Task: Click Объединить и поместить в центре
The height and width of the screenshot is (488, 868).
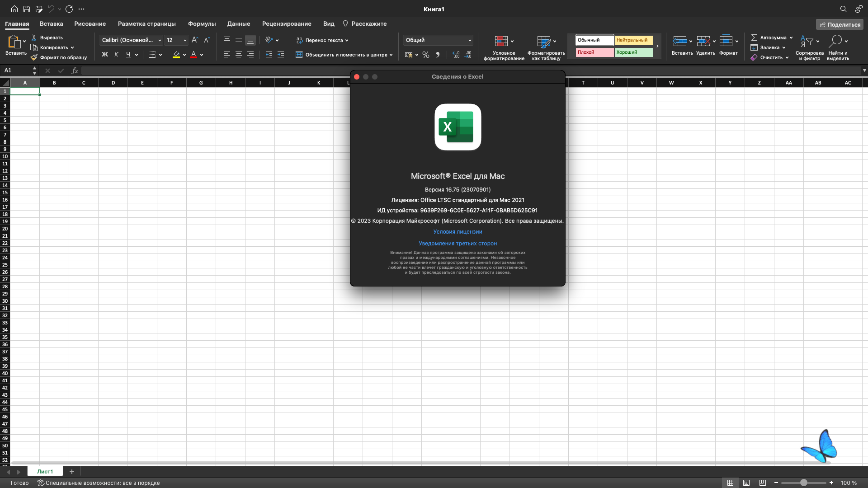Action: (344, 55)
